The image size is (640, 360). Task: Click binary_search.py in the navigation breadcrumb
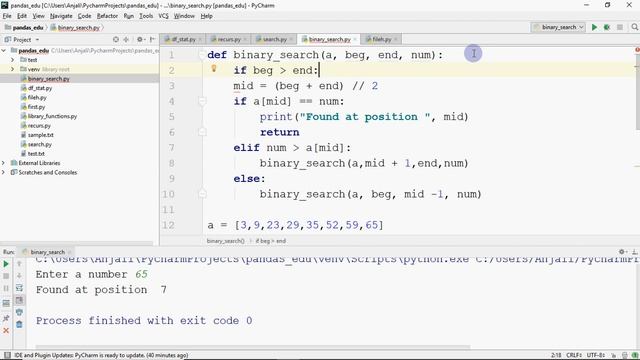point(79,27)
